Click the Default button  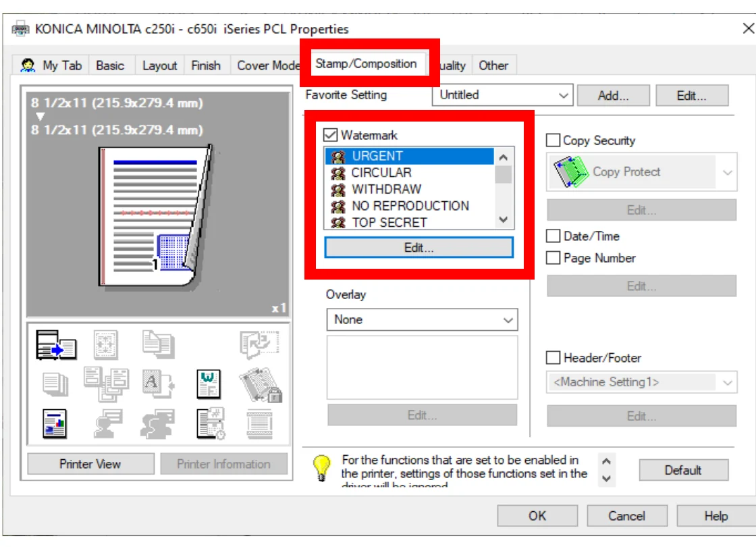click(682, 470)
